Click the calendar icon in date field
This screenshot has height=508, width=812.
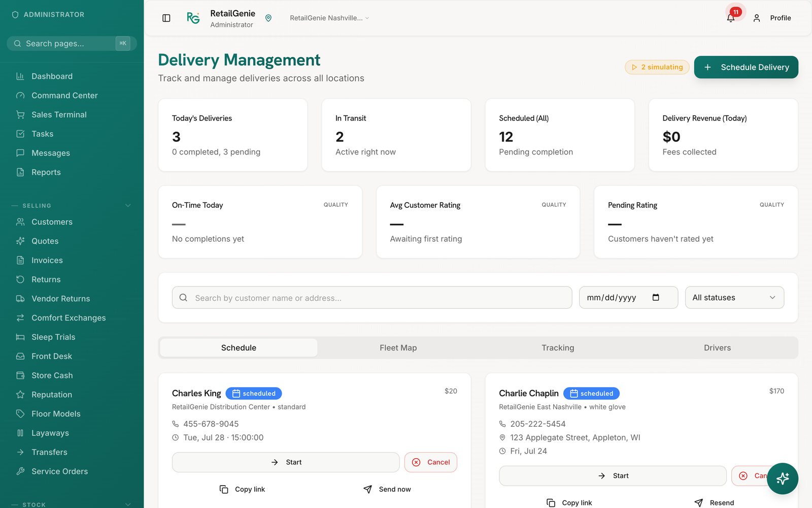[x=656, y=297]
